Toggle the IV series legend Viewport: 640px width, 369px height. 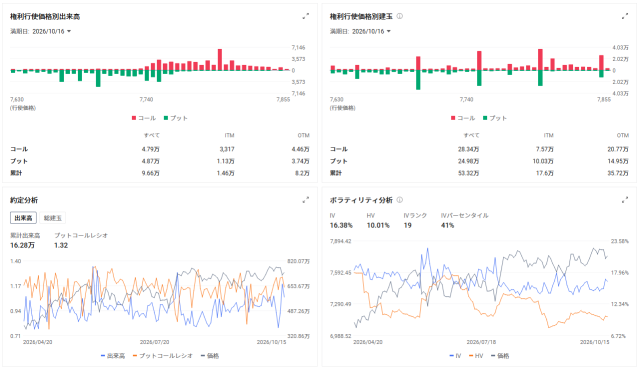[x=455, y=356]
